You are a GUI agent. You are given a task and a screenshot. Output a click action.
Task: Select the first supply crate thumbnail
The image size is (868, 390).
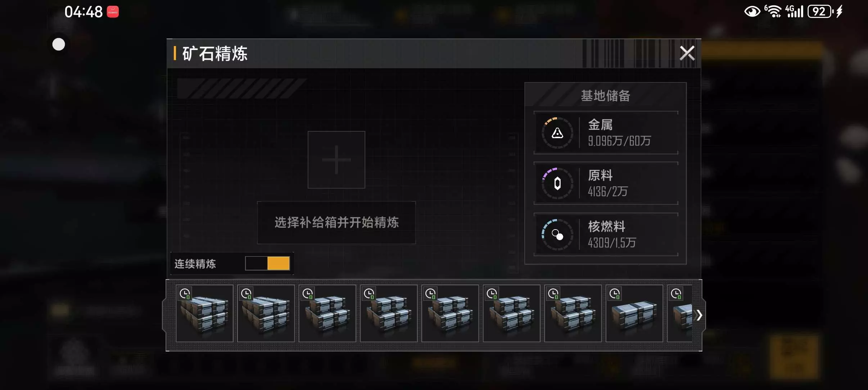204,313
